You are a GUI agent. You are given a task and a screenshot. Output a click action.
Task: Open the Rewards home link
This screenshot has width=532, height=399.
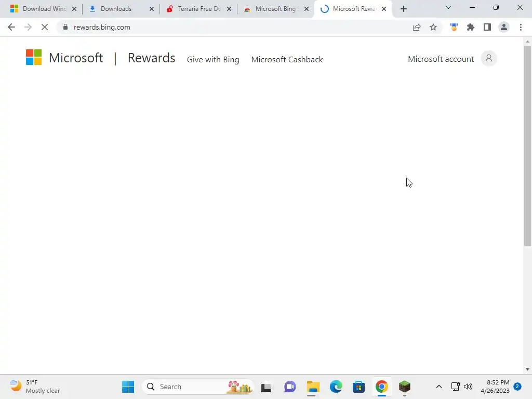151,58
